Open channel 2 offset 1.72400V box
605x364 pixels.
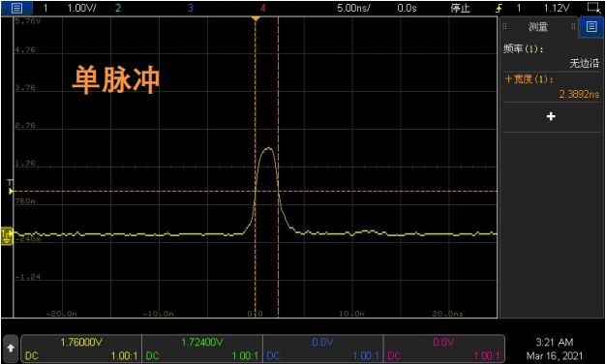click(201, 349)
